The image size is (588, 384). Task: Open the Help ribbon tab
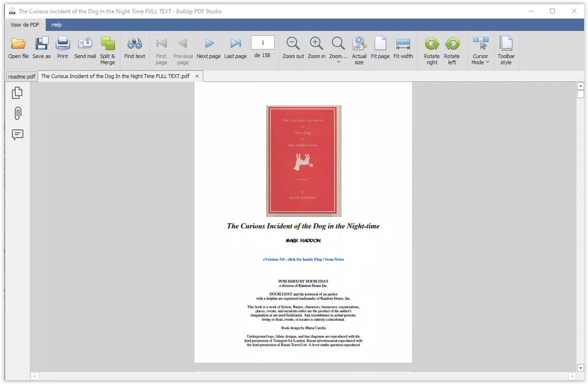pos(57,25)
